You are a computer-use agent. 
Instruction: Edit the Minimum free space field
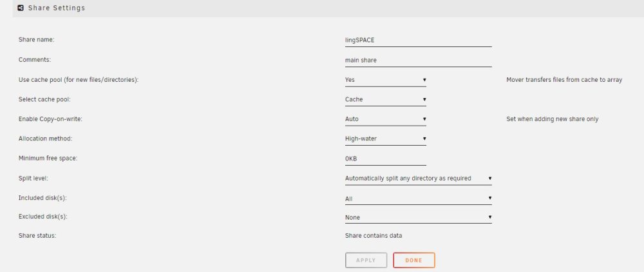click(385, 159)
